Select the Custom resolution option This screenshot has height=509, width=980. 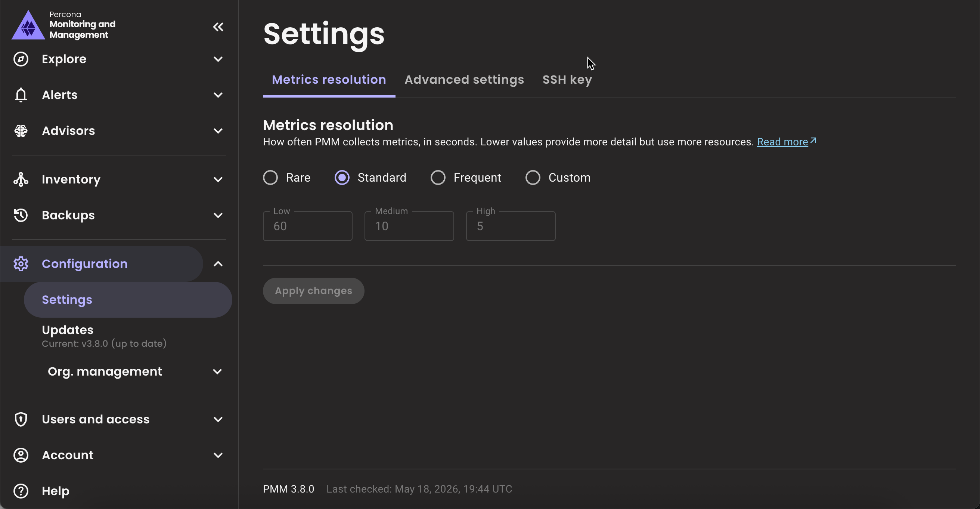[x=533, y=178]
